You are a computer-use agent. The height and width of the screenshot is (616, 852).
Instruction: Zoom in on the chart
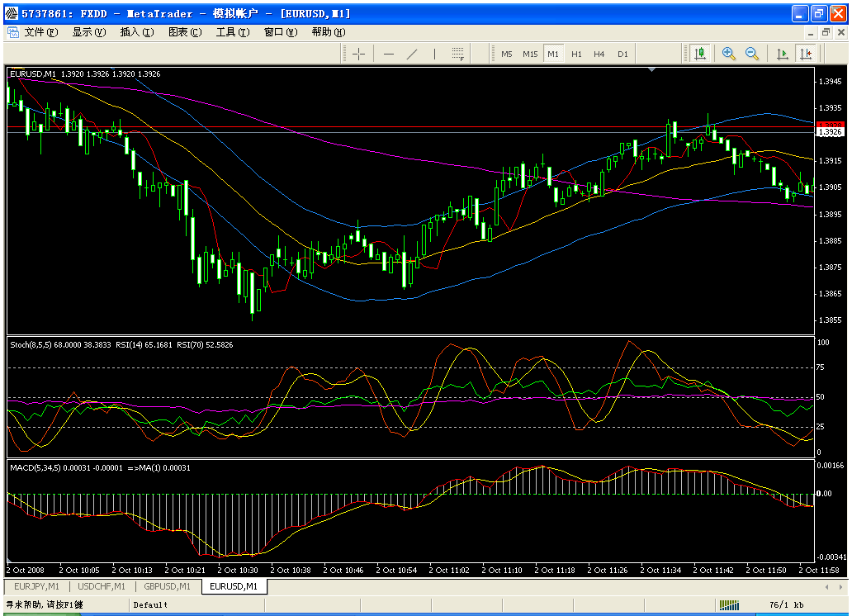coord(729,54)
